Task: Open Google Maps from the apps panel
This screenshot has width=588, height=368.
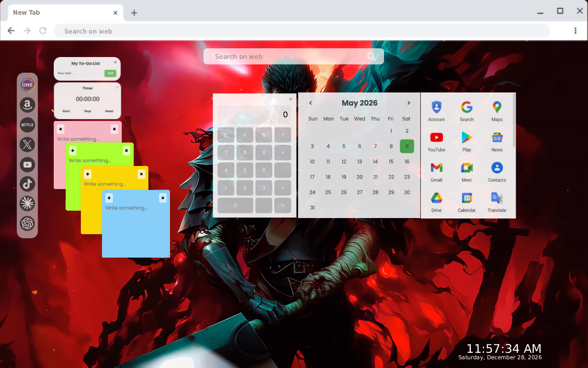Action: coord(497,111)
